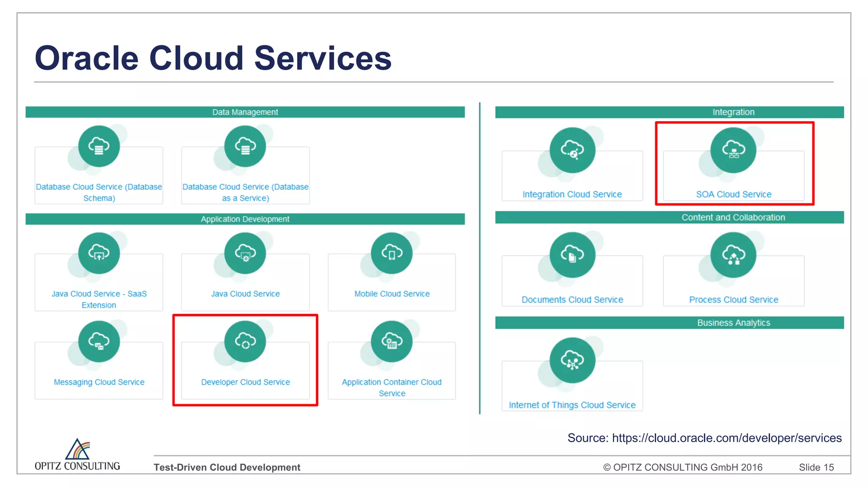Click the Process Cloud Service icon
The width and height of the screenshot is (868, 488).
point(733,255)
